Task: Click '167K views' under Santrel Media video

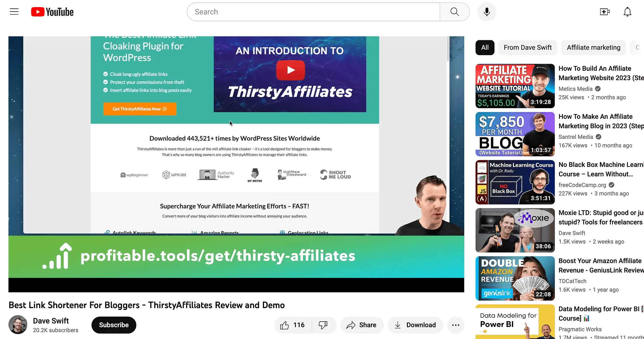Action: [x=573, y=146]
